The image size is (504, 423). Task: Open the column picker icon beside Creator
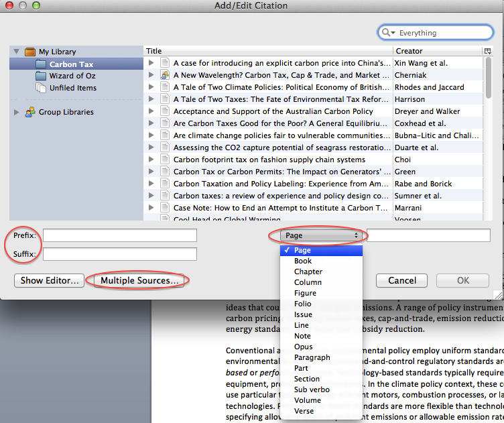(x=487, y=51)
